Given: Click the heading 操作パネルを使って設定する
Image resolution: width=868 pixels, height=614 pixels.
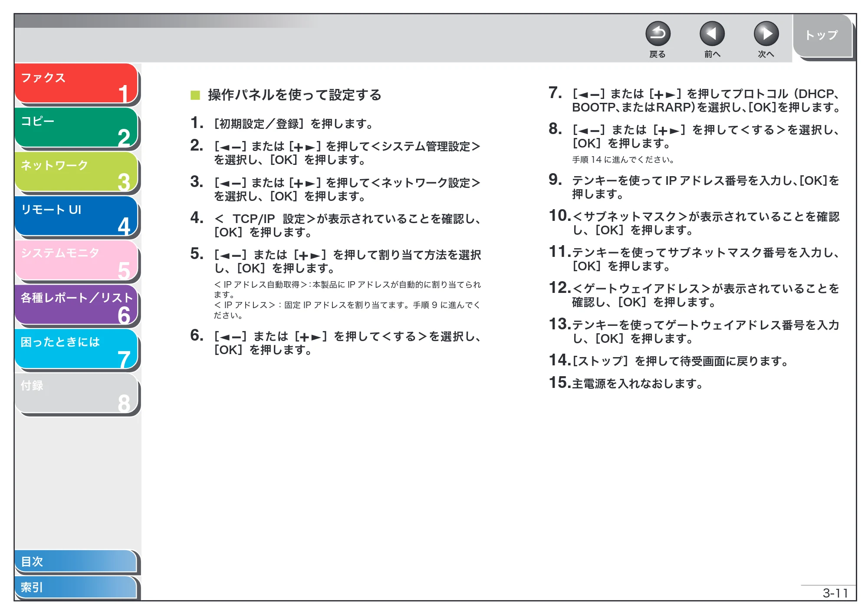Looking at the screenshot, I should click(x=295, y=95).
